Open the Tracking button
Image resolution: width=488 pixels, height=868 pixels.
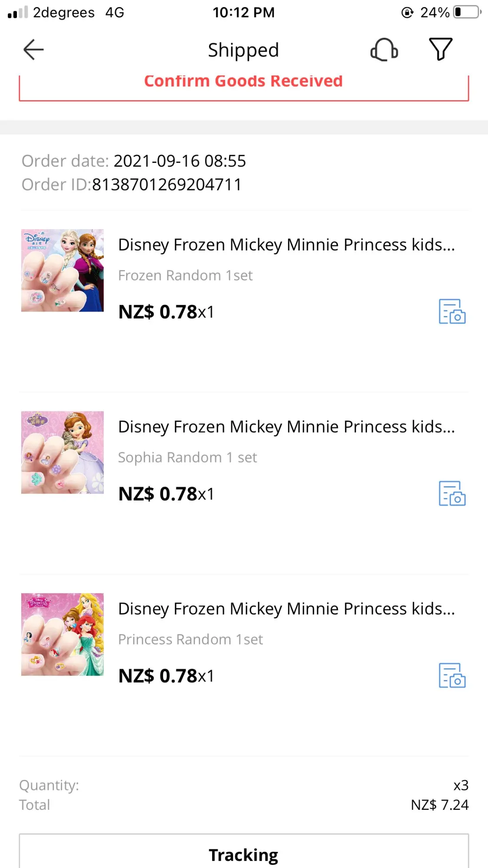pos(243,854)
